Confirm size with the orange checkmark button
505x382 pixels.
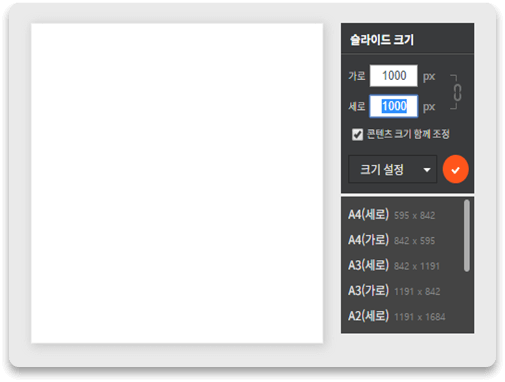pos(455,169)
